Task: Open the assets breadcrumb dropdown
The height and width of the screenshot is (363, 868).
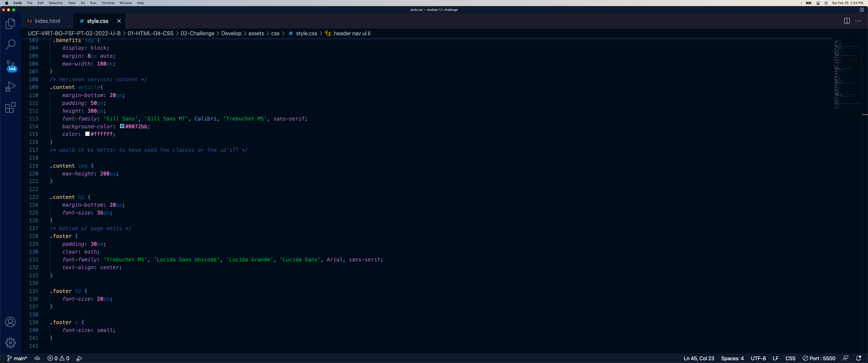Action: pyautogui.click(x=256, y=33)
